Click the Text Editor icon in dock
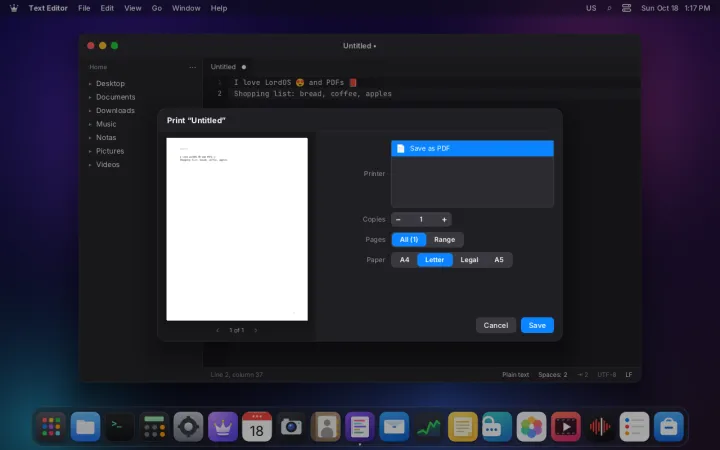The height and width of the screenshot is (450, 720). pyautogui.click(x=360, y=427)
